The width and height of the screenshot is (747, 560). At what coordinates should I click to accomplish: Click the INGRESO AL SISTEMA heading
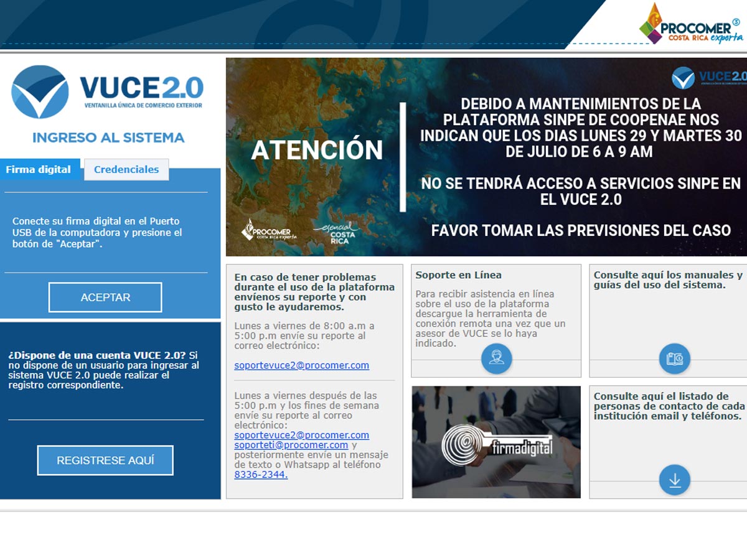[x=108, y=138]
